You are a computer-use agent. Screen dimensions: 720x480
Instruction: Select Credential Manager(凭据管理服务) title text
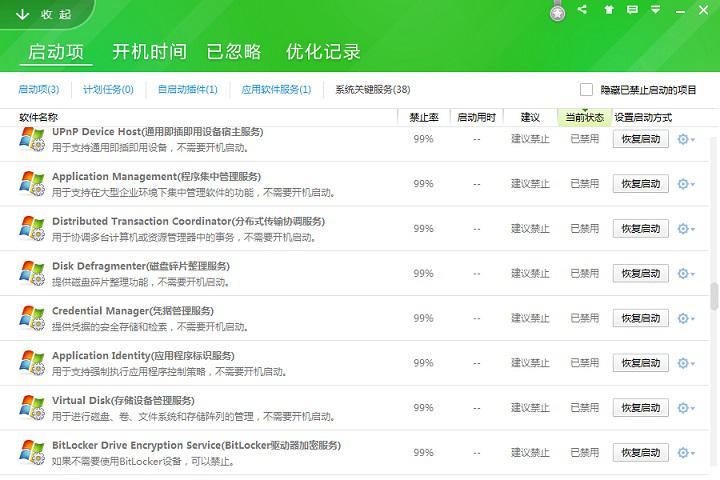tap(133, 311)
